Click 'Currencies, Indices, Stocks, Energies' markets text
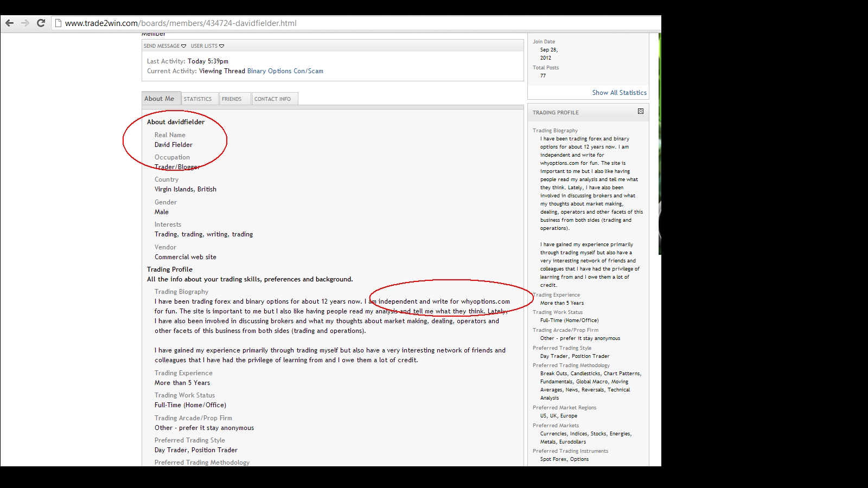The image size is (868, 488). (x=586, y=434)
